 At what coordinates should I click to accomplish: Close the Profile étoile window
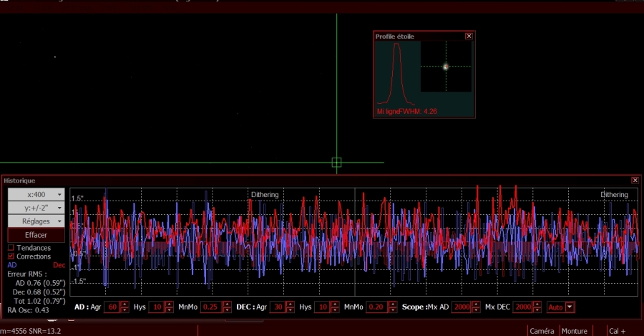point(469,36)
